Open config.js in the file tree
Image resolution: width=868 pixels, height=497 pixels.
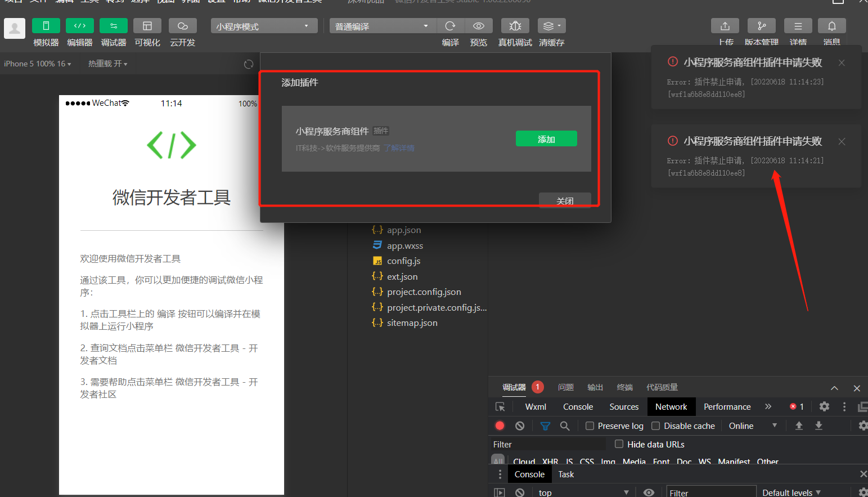pos(396,261)
